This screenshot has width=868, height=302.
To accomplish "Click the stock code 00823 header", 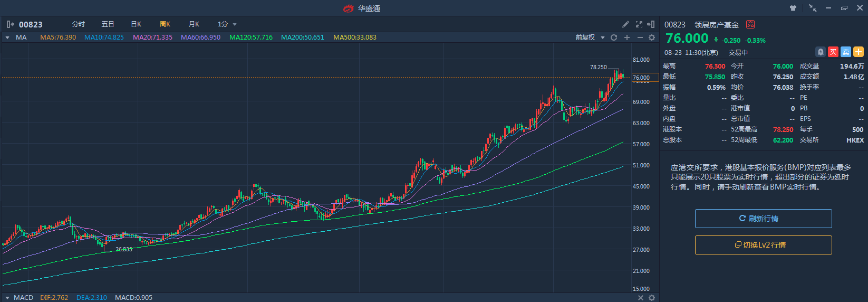I will coord(31,24).
